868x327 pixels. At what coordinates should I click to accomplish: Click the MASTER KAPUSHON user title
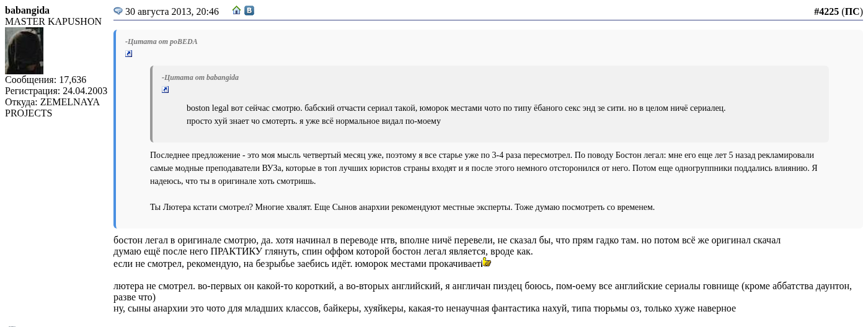pos(53,22)
